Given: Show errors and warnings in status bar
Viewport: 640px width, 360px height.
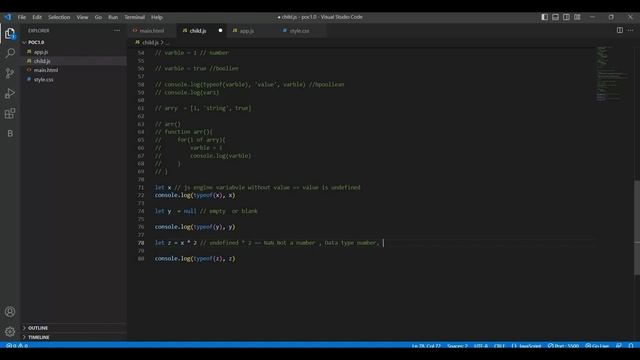Looking at the screenshot, I should 17,346.
